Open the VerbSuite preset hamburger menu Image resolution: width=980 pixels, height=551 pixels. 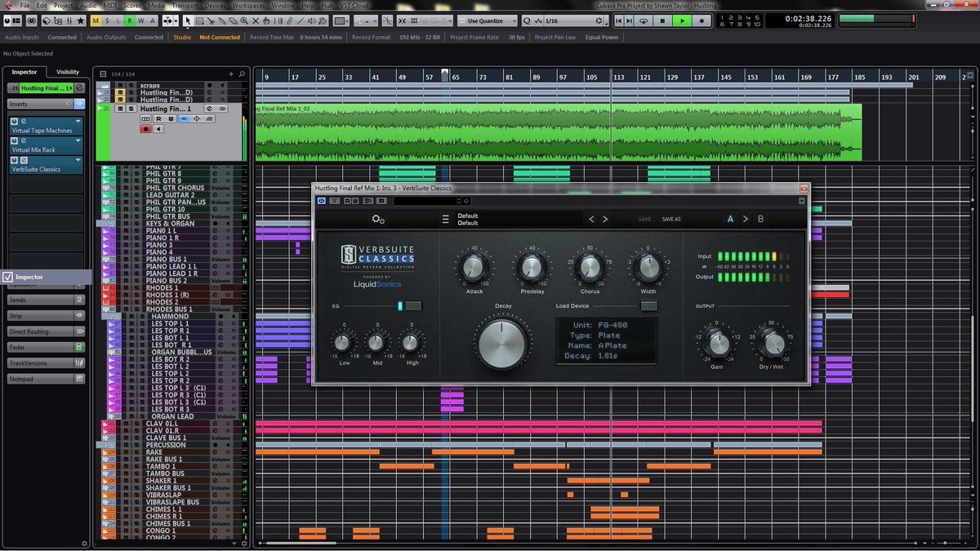tap(445, 219)
